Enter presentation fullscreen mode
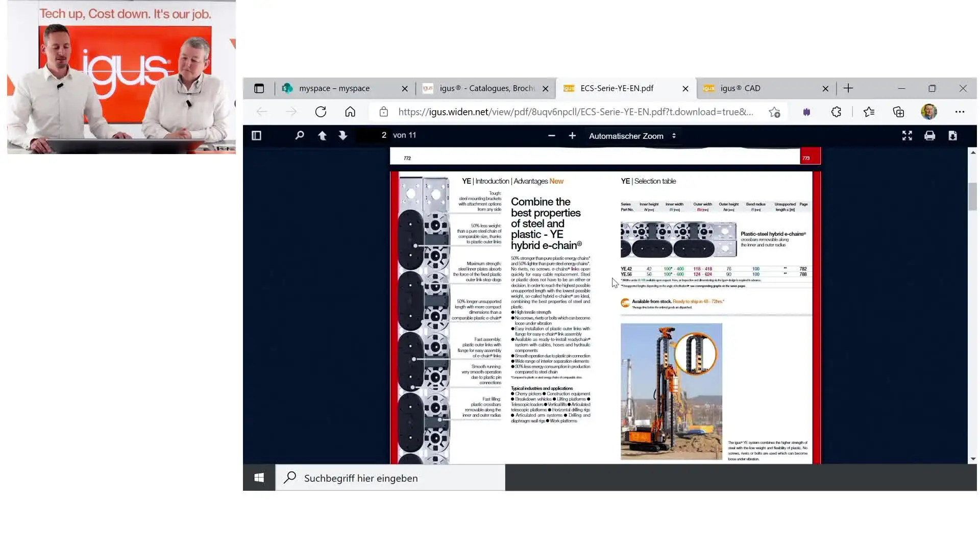Image resolution: width=980 pixels, height=551 pixels. [907, 136]
